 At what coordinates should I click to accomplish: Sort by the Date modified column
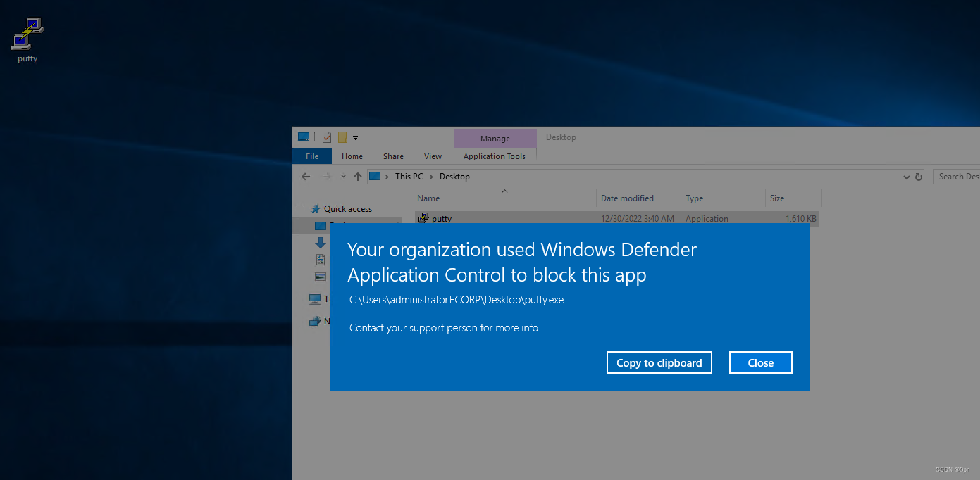pos(638,198)
